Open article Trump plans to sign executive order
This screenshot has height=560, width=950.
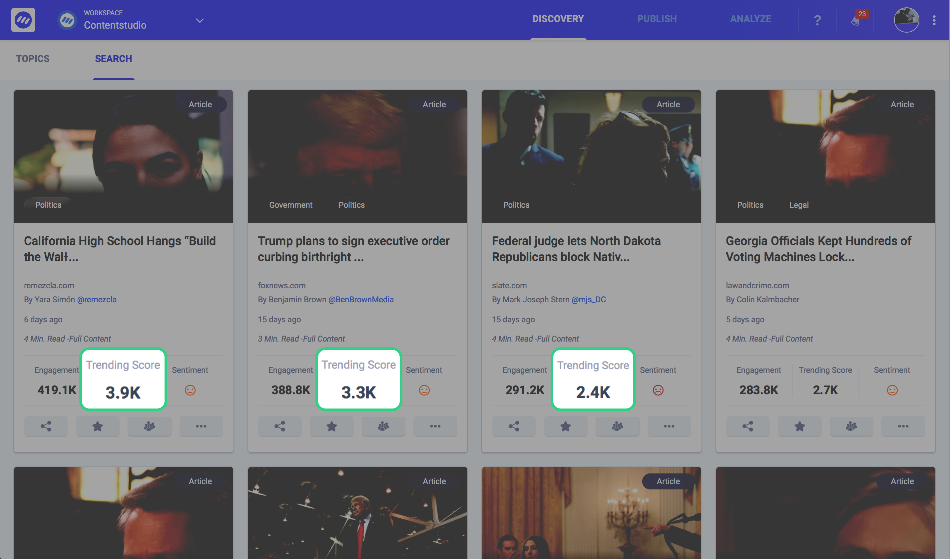click(x=353, y=249)
